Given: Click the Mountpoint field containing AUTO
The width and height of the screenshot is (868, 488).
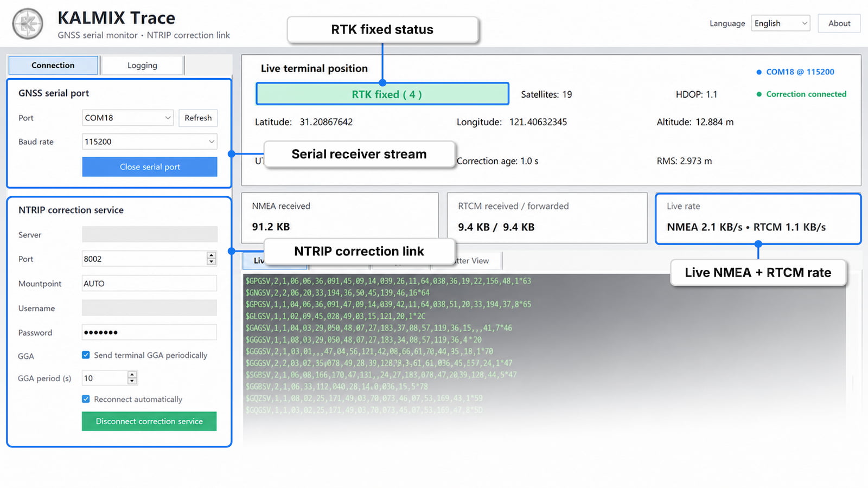Looking at the screenshot, I should point(150,284).
